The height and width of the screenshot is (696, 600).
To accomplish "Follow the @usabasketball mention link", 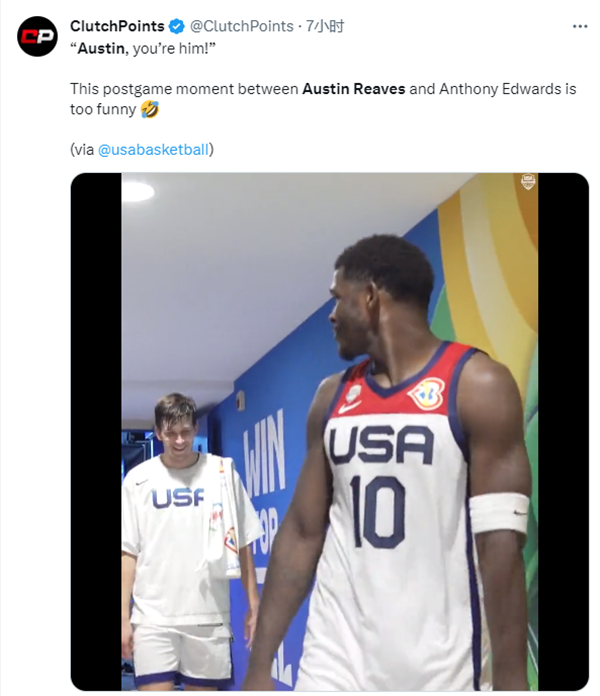I will click(x=153, y=150).
